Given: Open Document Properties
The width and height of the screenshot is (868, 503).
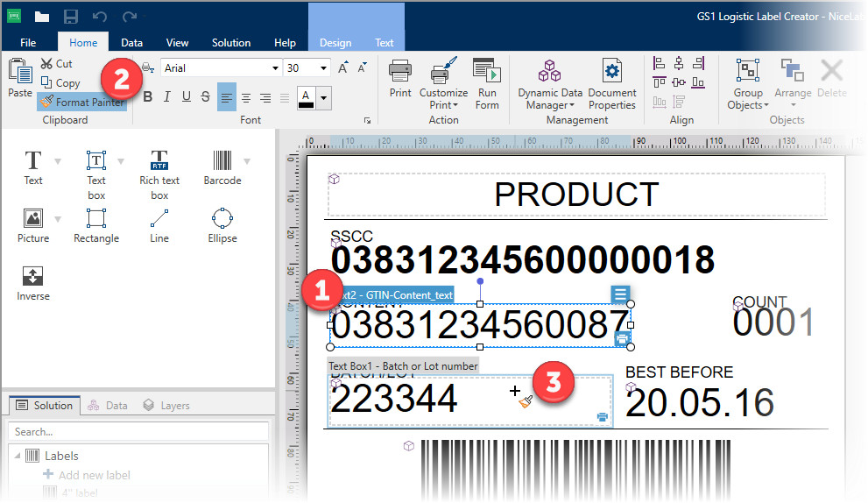Looking at the screenshot, I should click(612, 84).
